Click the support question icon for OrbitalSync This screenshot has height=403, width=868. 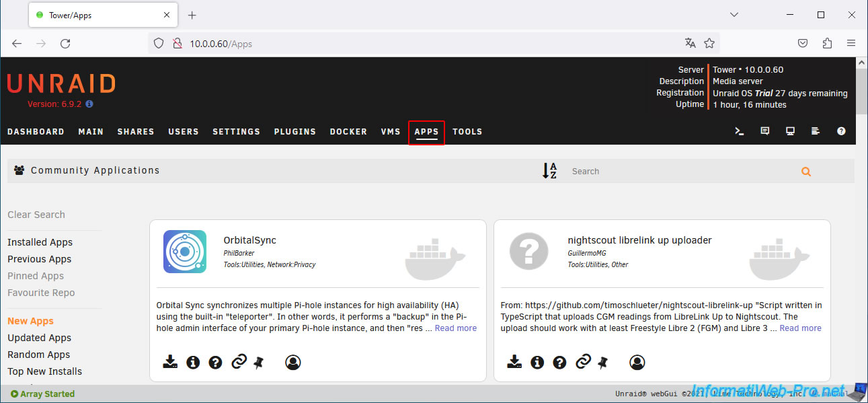click(x=215, y=363)
